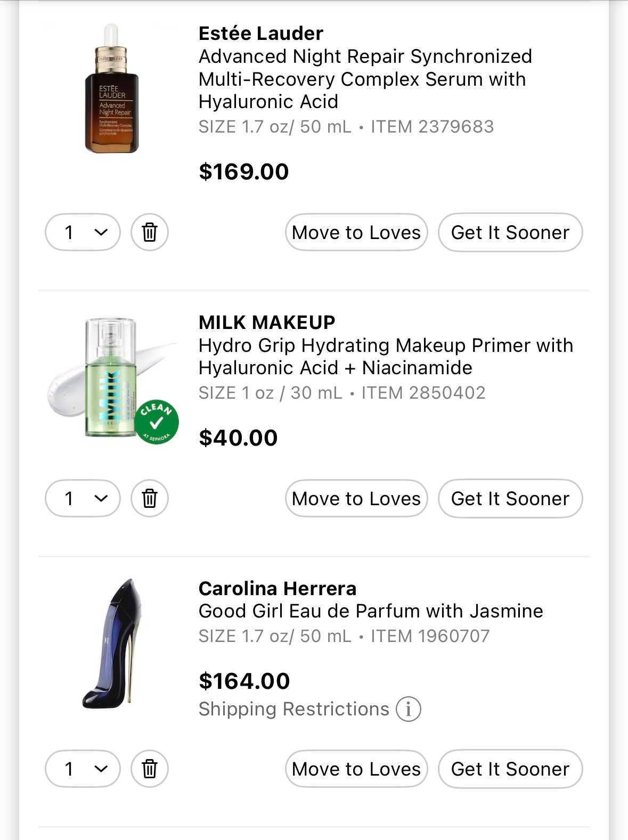This screenshot has width=628, height=840.
Task: Select Get It Sooner for Good Girl perfume
Action: pos(510,769)
